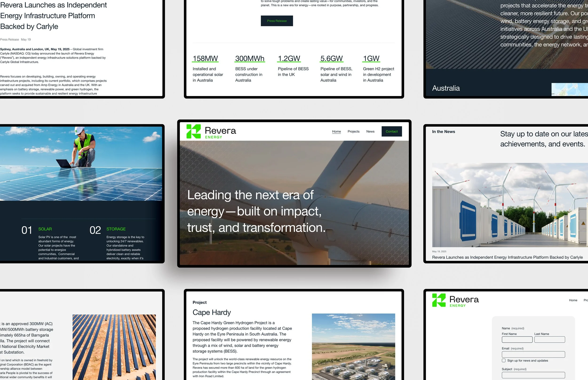Open the Projects menu item
The height and width of the screenshot is (380, 588).
[x=353, y=132]
